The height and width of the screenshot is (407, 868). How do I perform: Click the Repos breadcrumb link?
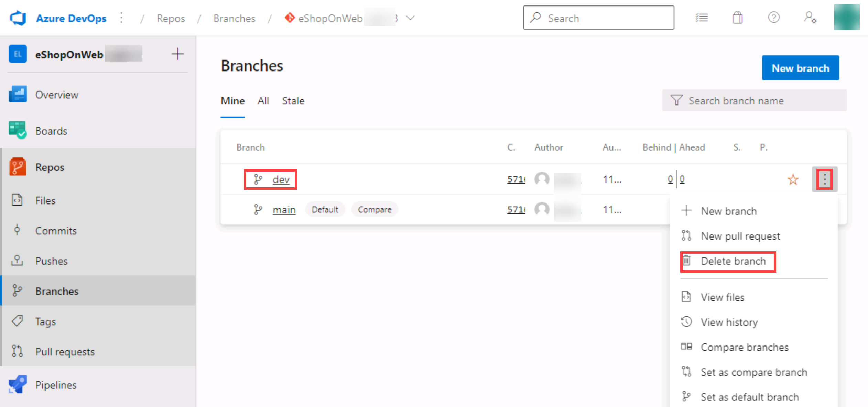tap(171, 18)
